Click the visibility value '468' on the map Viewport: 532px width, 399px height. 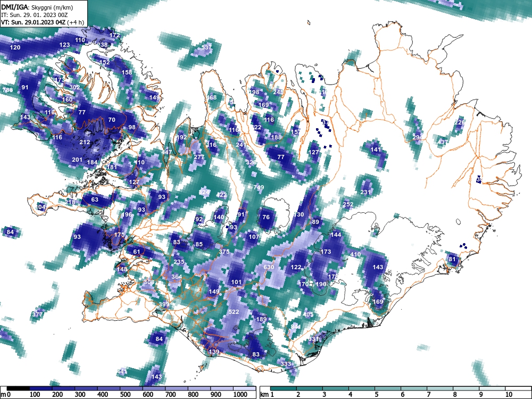click(211, 97)
